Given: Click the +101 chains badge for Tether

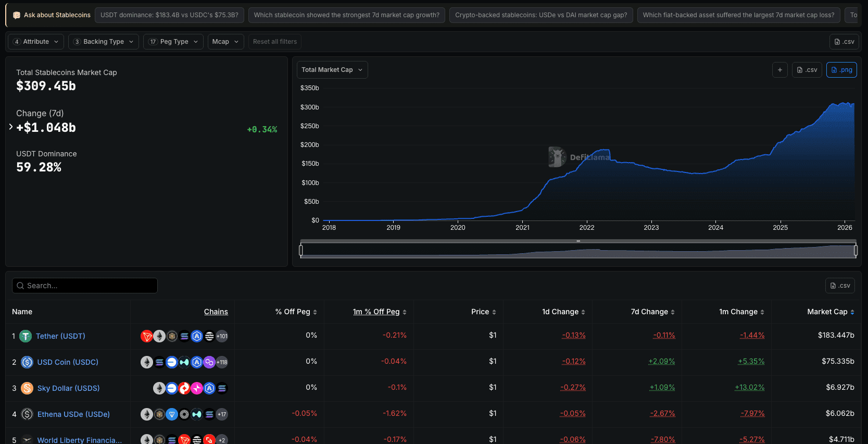Looking at the screenshot, I should [222, 336].
